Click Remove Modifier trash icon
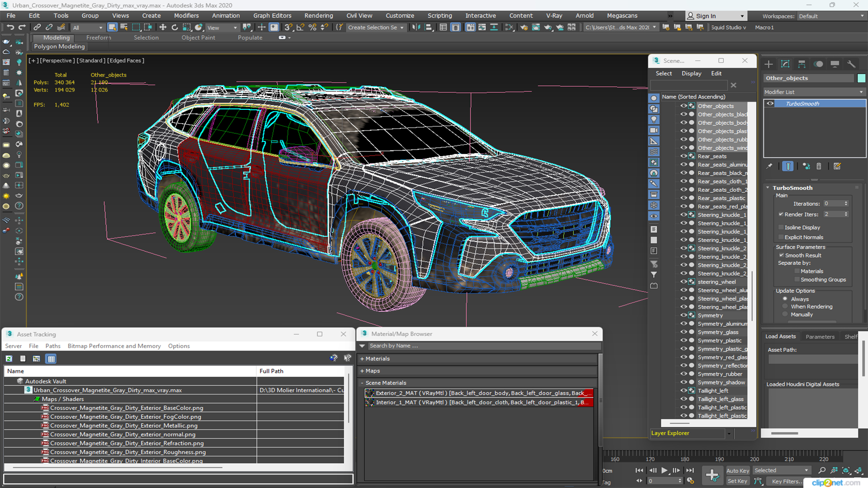 coord(819,166)
